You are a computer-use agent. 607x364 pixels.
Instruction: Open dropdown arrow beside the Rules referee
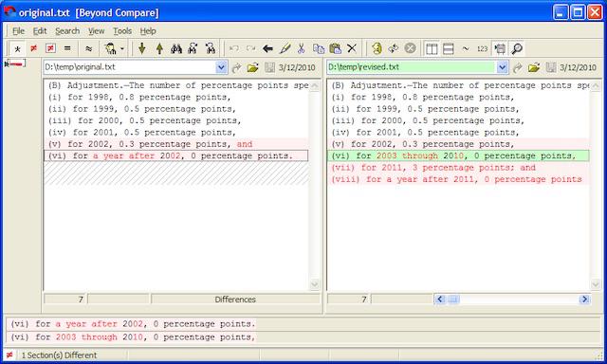pos(122,48)
